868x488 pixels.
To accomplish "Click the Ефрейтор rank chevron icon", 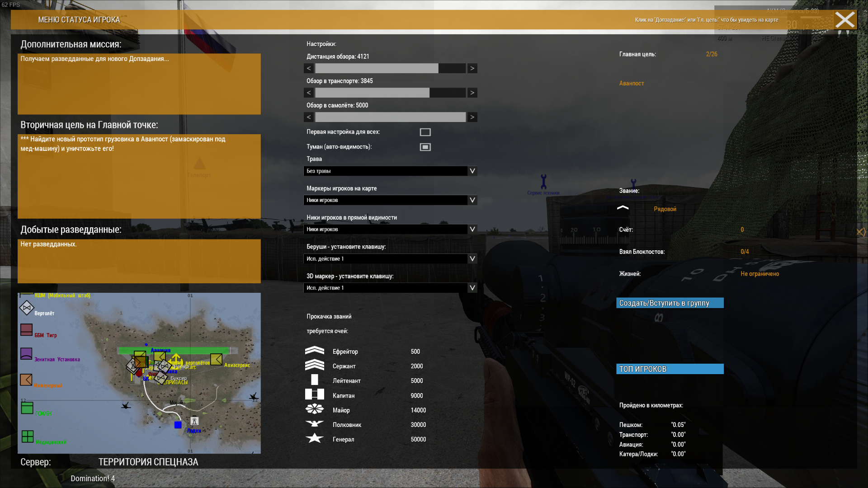I will pos(315,351).
